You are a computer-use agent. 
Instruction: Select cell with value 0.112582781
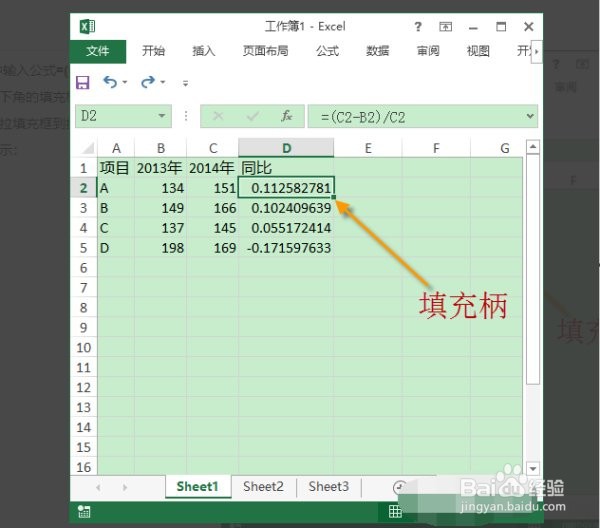[x=286, y=188]
